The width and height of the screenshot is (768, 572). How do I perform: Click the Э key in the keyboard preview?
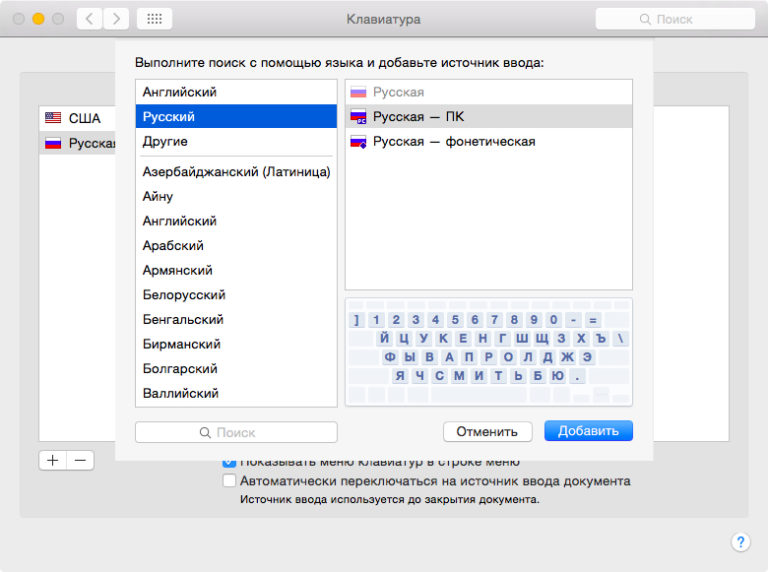tap(587, 357)
